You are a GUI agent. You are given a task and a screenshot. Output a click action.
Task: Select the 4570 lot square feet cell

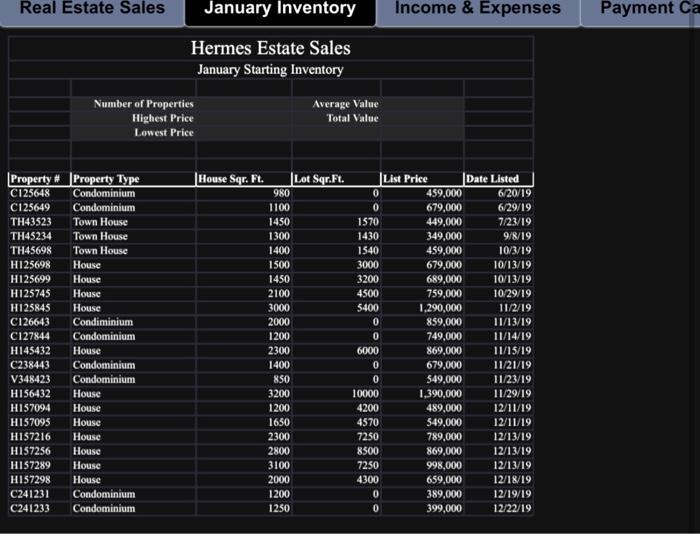click(336, 422)
